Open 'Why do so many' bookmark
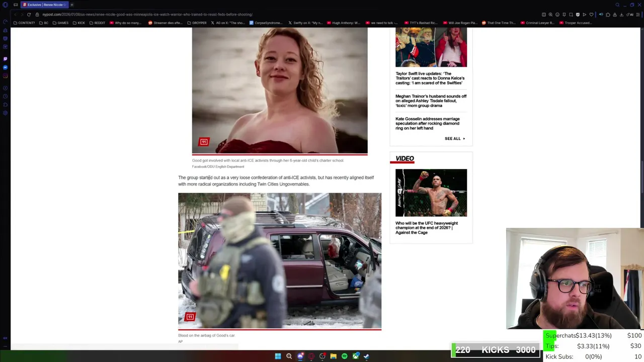Screen dimensions: 644x362 (x=126, y=23)
